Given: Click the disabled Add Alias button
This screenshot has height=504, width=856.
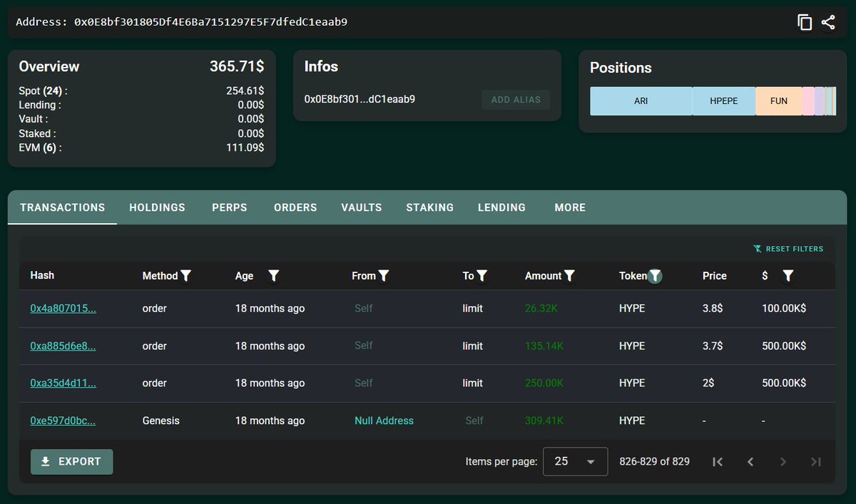Looking at the screenshot, I should [x=516, y=100].
